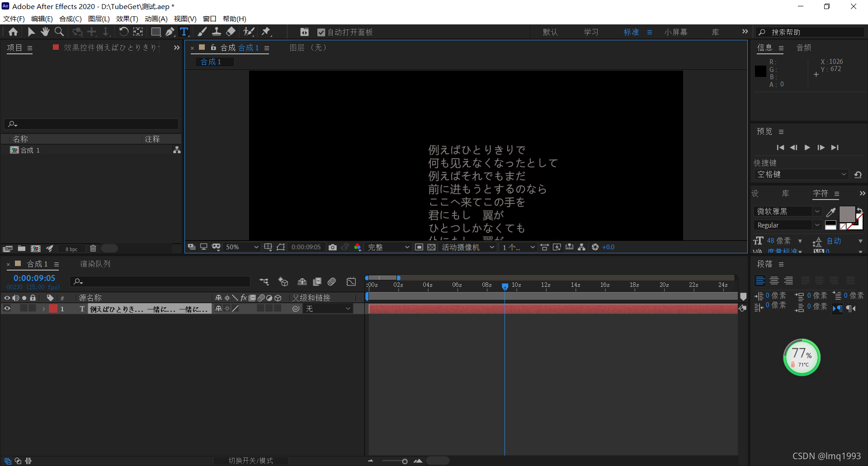The height and width of the screenshot is (466, 868).
Task: Take a snapshot of the composition view
Action: point(333,247)
